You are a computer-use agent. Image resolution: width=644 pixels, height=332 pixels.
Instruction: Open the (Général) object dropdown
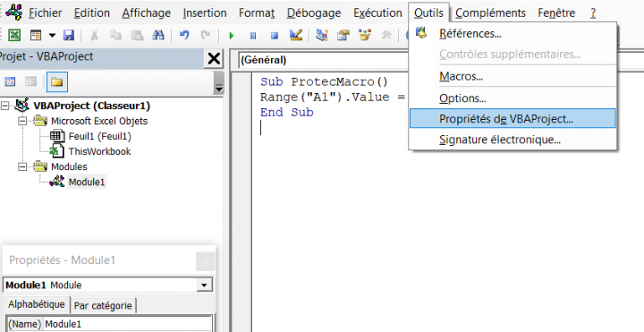tap(324, 60)
